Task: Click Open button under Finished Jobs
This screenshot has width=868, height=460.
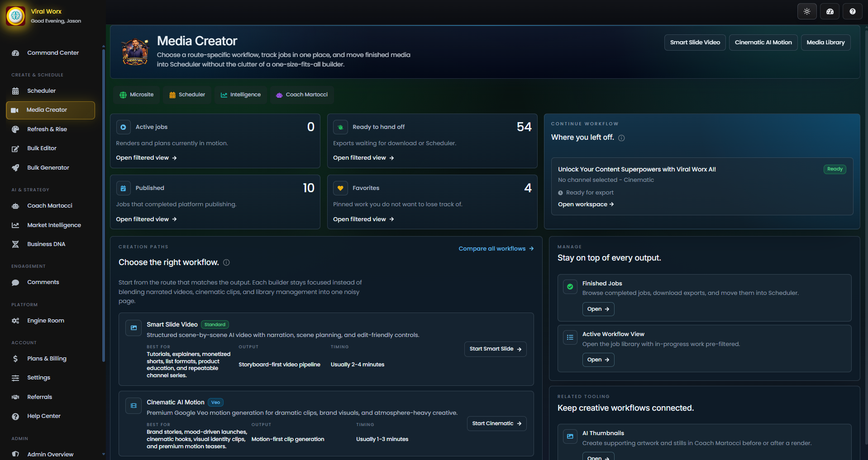Action: (x=598, y=309)
